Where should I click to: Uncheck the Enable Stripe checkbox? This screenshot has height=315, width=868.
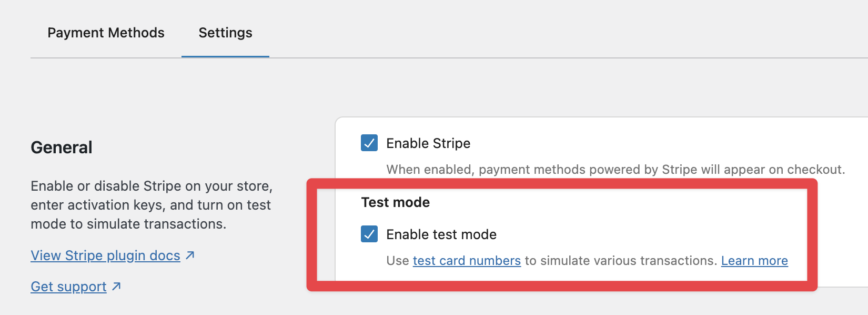[x=369, y=143]
